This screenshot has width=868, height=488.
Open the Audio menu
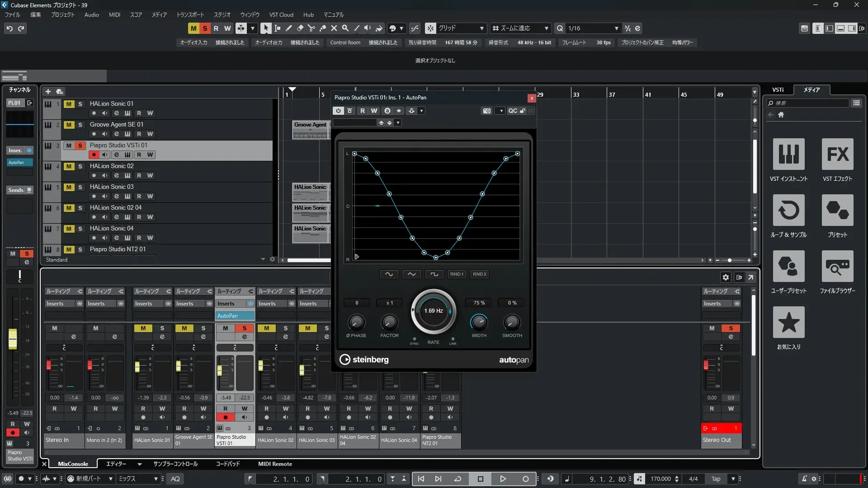click(91, 15)
